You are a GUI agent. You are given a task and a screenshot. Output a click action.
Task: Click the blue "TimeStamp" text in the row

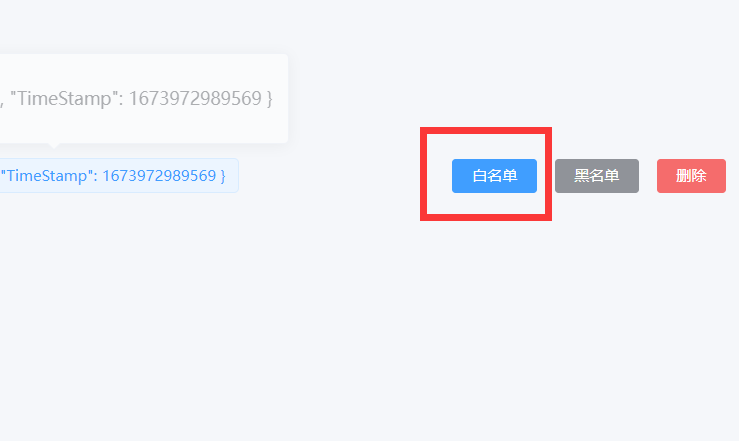click(48, 176)
